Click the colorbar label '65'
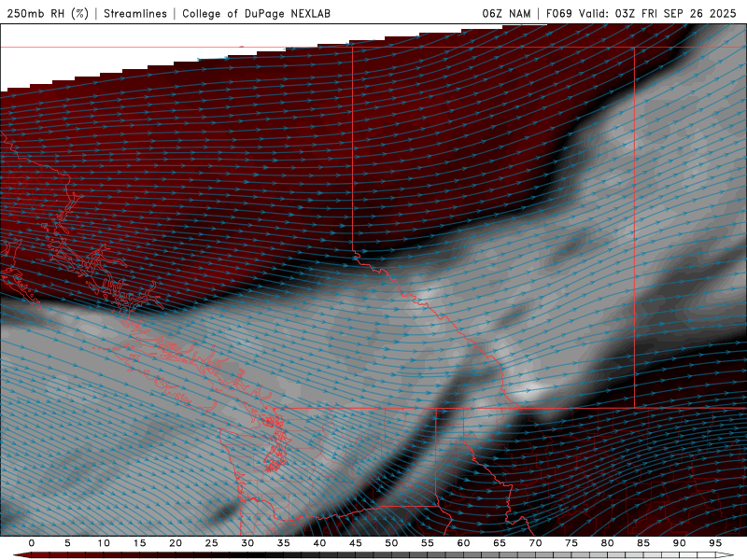Screen dimensions: 747x560 500,543
